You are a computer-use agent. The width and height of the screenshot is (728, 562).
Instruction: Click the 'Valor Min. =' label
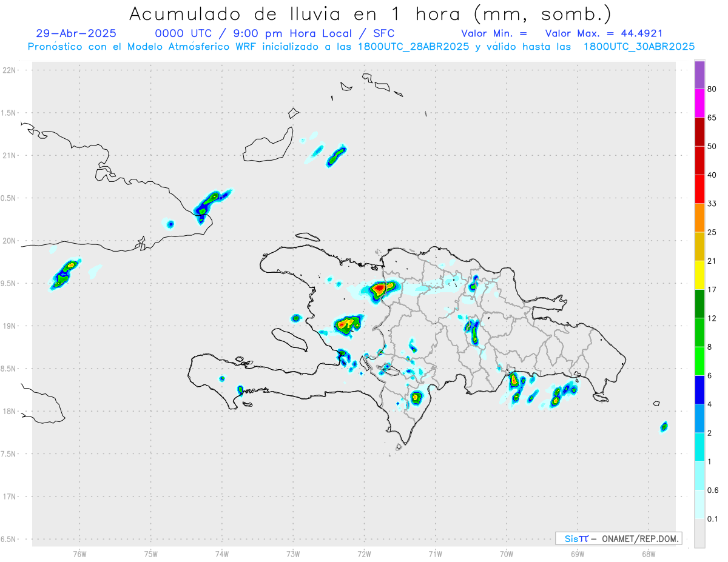coord(494,33)
